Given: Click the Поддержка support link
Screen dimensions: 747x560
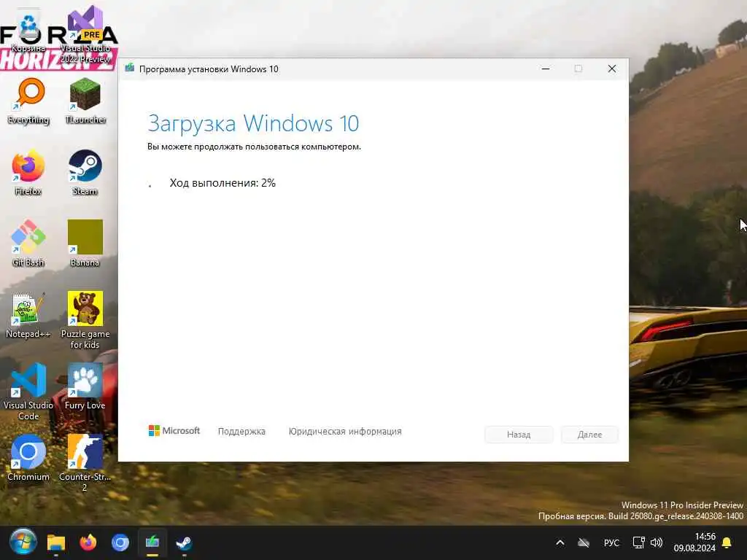Looking at the screenshot, I should coord(241,432).
